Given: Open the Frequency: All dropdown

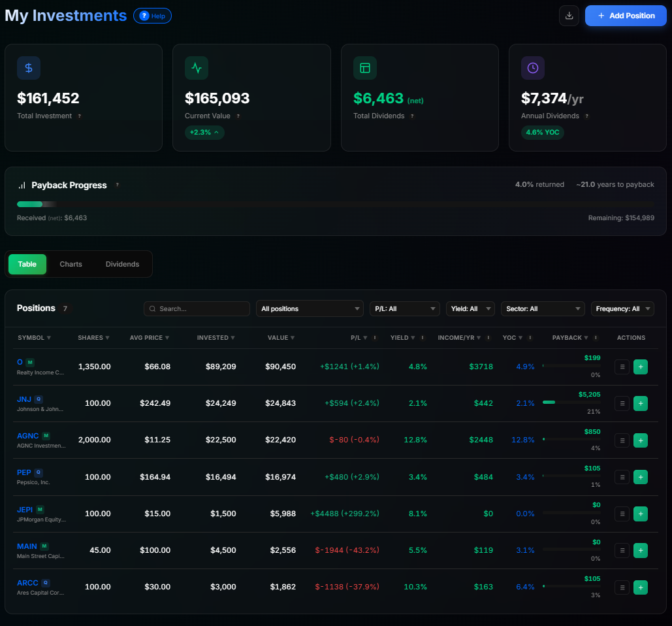Looking at the screenshot, I should tap(622, 308).
